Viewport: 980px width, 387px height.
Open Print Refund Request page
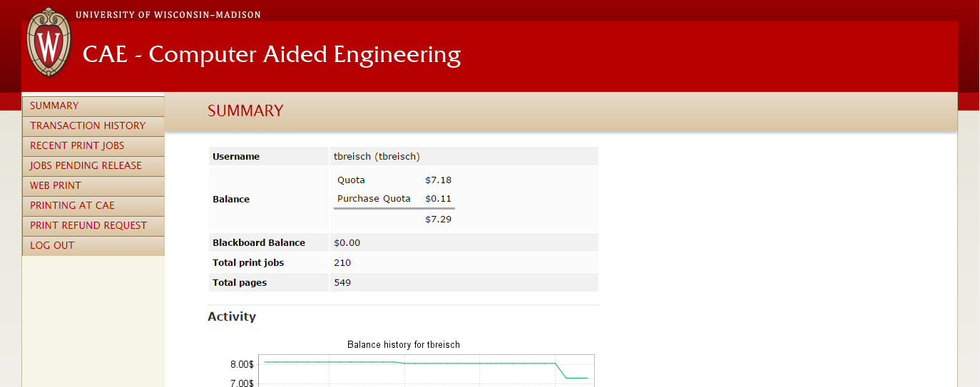point(93,225)
